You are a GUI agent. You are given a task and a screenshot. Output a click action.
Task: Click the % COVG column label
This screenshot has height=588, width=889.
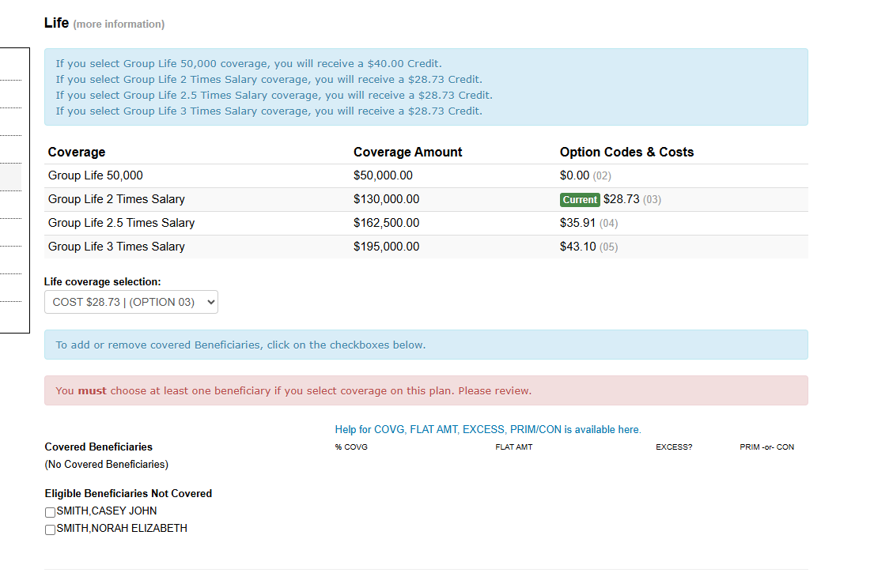click(350, 447)
